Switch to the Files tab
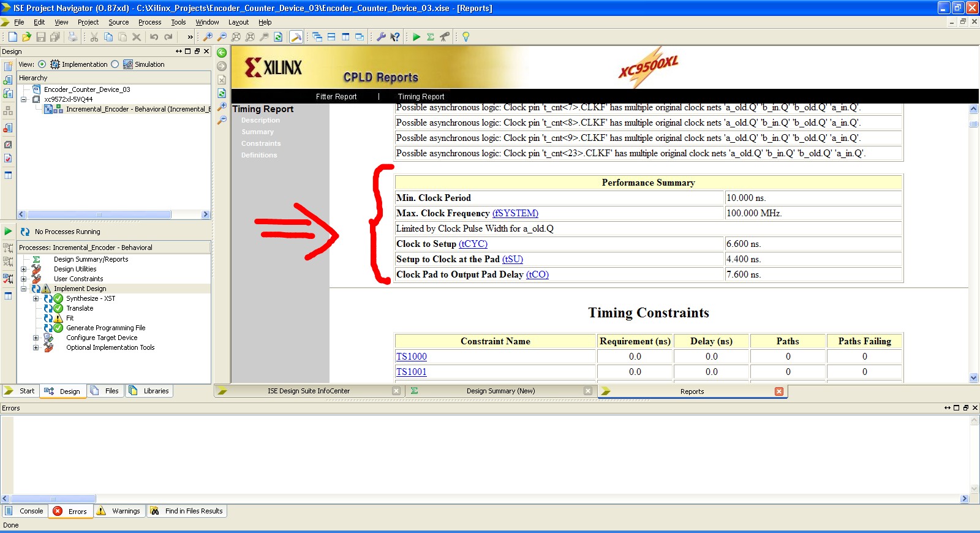This screenshot has height=533, width=980. click(x=106, y=391)
